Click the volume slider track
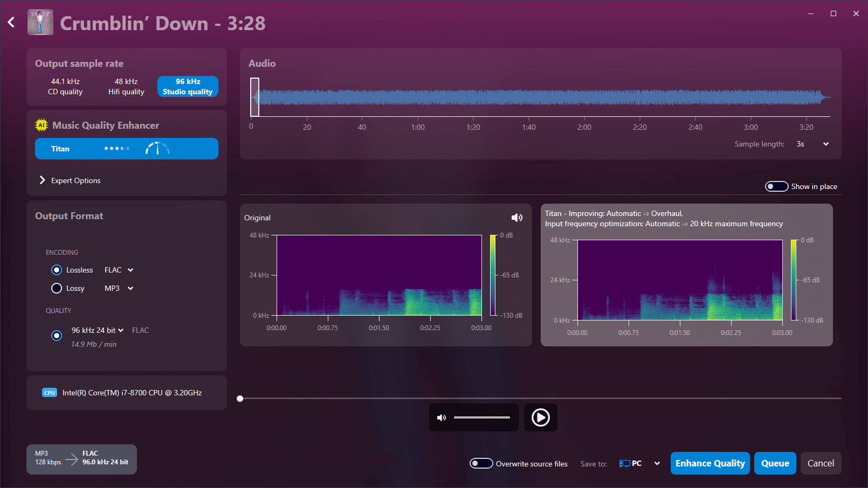 pyautogui.click(x=481, y=417)
